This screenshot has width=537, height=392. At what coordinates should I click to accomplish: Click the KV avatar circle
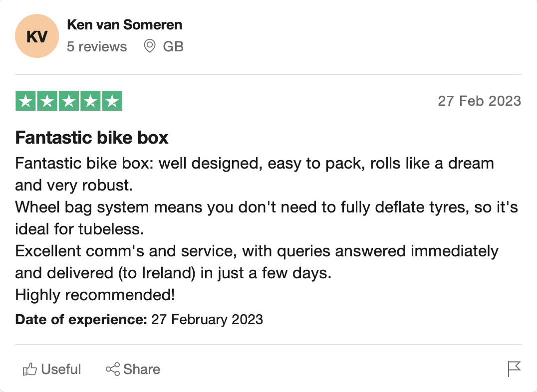[37, 36]
